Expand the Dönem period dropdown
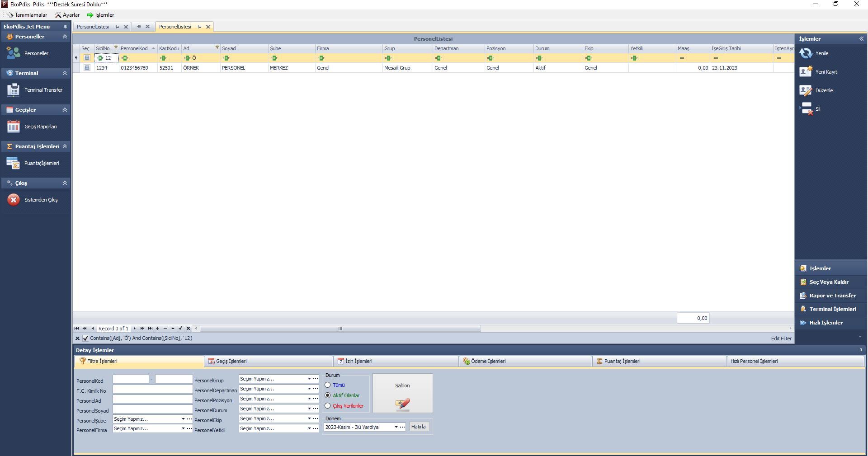868x456 pixels. pyautogui.click(x=396, y=427)
